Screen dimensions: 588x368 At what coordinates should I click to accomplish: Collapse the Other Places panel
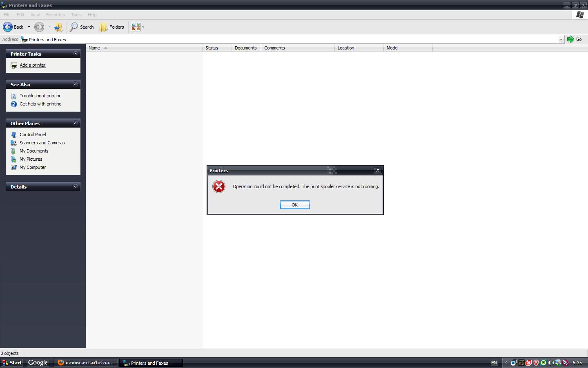coord(76,123)
